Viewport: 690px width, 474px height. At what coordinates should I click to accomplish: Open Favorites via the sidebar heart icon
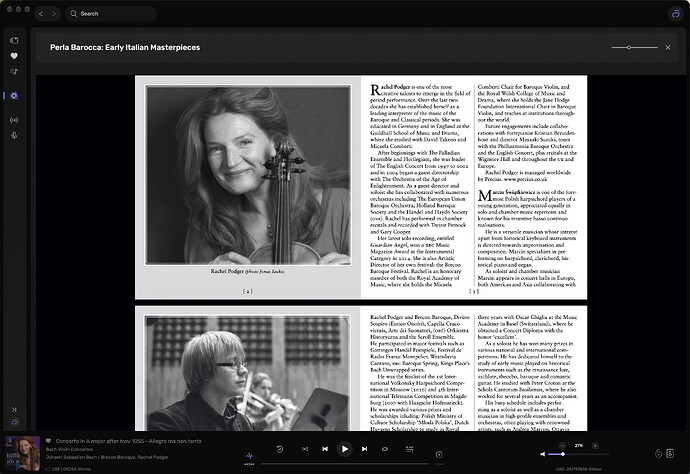click(x=14, y=56)
